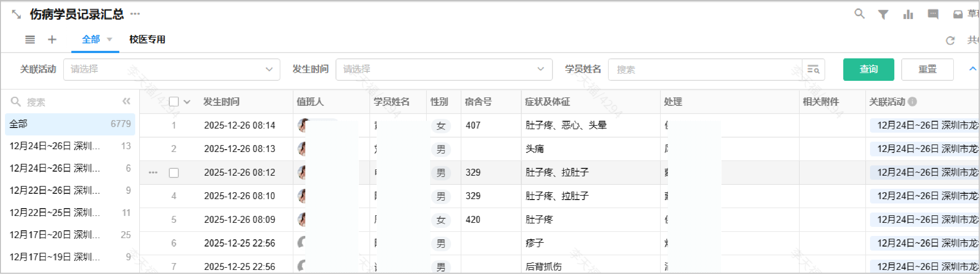This screenshot has height=274, width=980.
Task: Select the 全部 view tab
Action: pyautogui.click(x=91, y=39)
